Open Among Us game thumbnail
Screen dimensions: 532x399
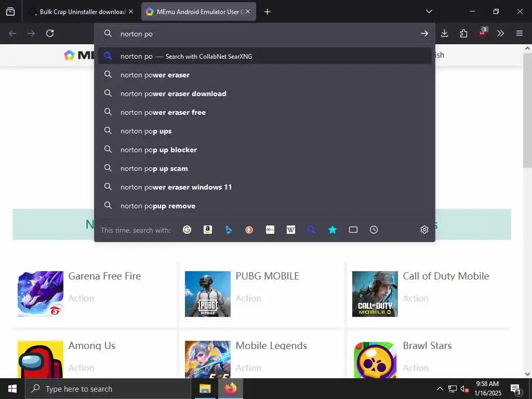pos(41,360)
